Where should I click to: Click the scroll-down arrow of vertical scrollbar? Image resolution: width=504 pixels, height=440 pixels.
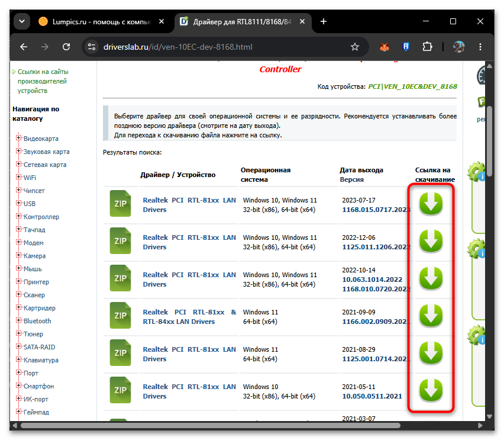[x=489, y=416]
